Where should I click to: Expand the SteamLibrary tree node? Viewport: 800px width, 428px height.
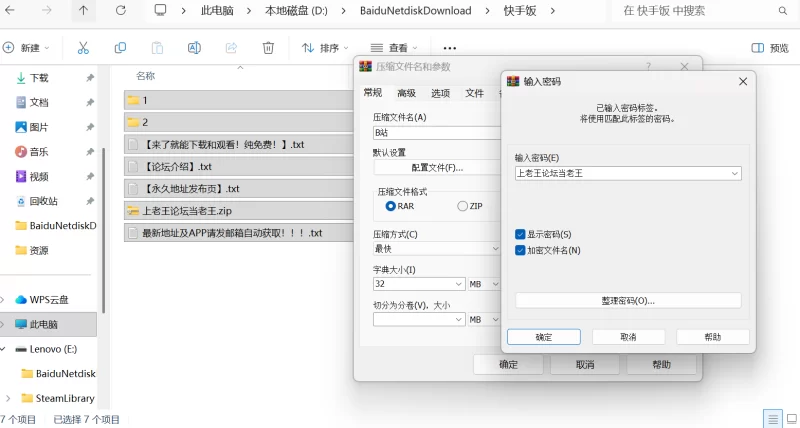[8, 398]
